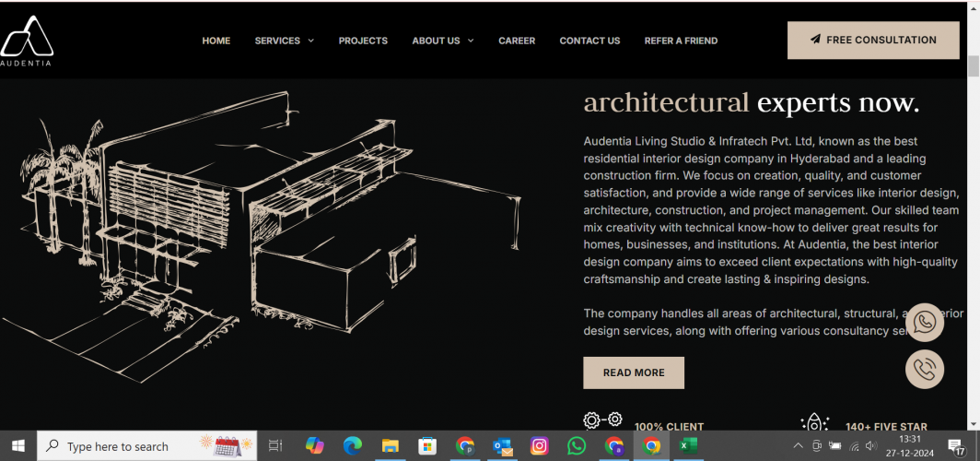980x461 pixels.
Task: Click the '100% CLIENT' text
Action: [669, 427]
